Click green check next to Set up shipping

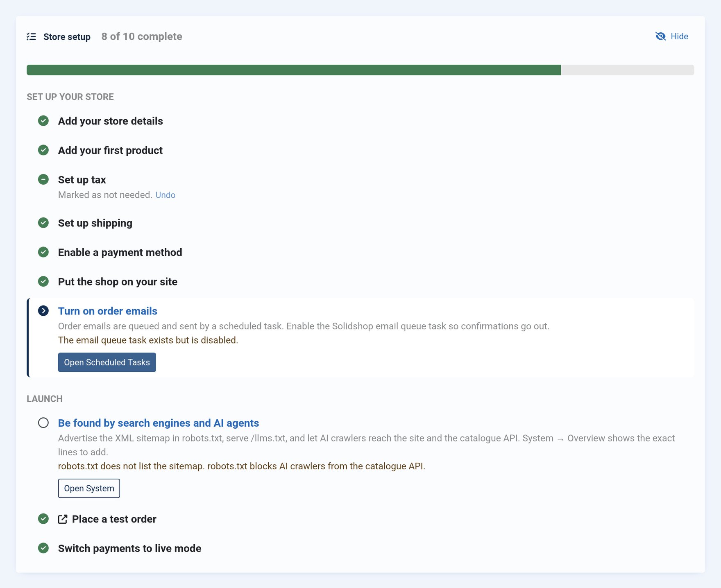point(43,223)
